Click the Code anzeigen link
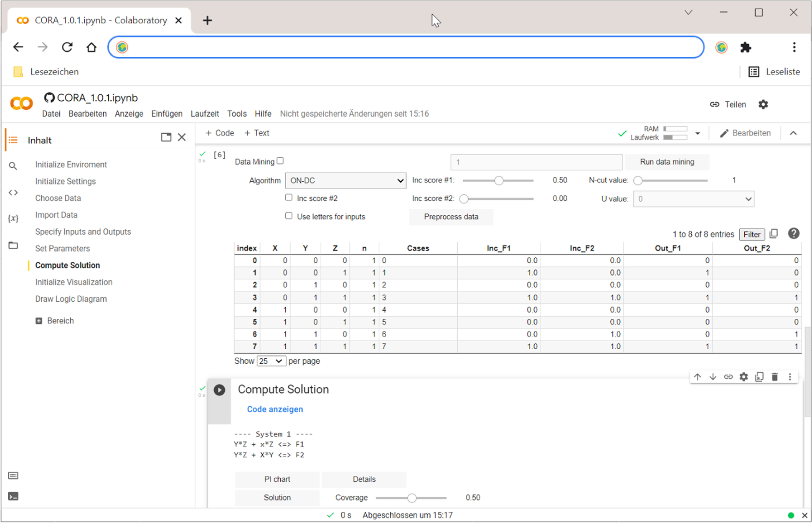Image resolution: width=812 pixels, height=523 pixels. pyautogui.click(x=275, y=409)
